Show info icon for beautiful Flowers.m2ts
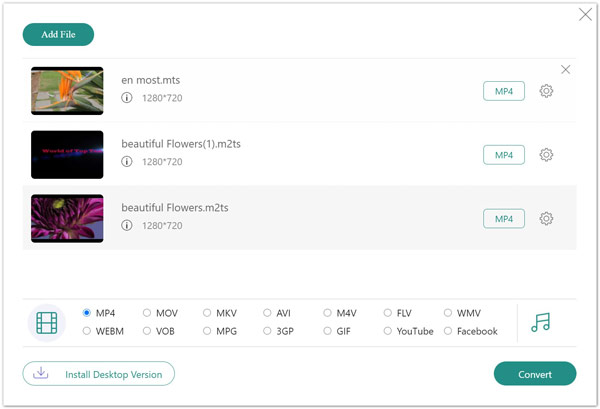 point(127,225)
